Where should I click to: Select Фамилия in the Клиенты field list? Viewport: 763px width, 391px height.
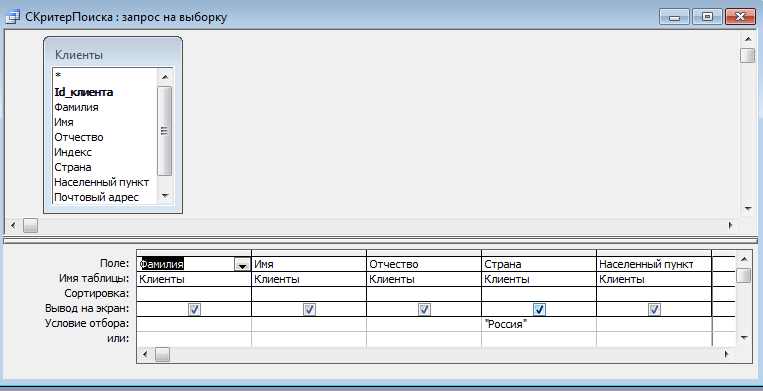105,107
